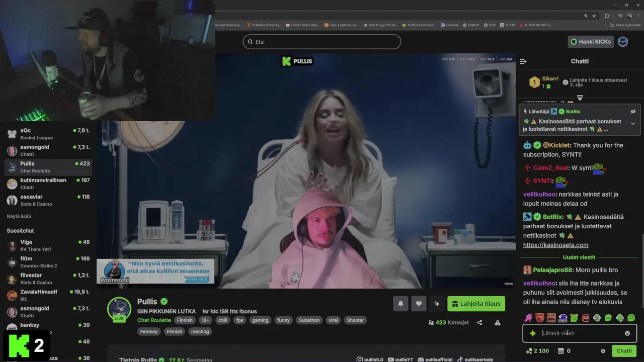Expand the gift leaderboard under Sikarri
This screenshot has width=644, height=362.
[580, 98]
